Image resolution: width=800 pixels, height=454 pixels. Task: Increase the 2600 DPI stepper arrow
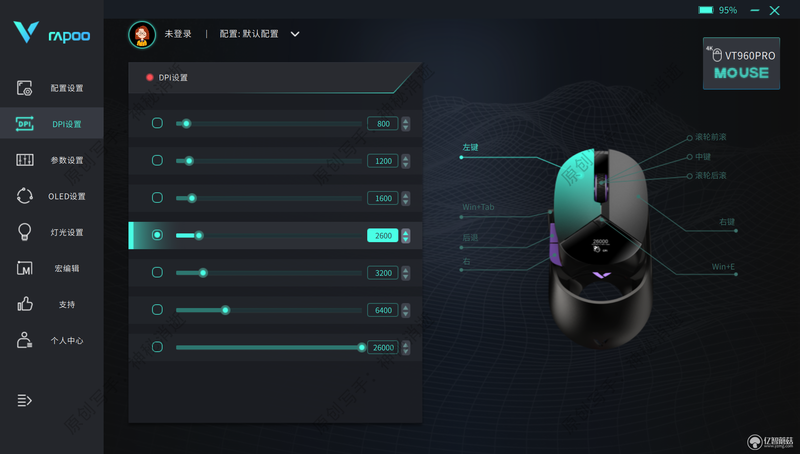(406, 232)
